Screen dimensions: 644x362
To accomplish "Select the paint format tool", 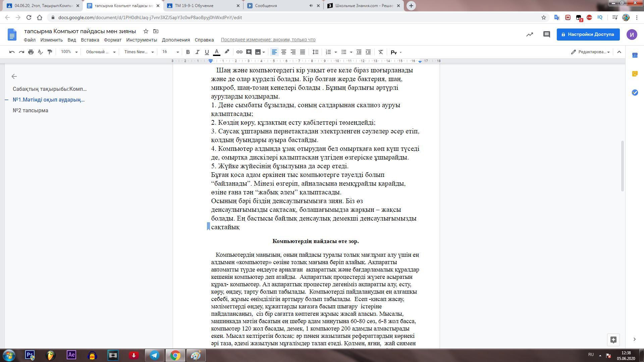I will click(x=50, y=52).
